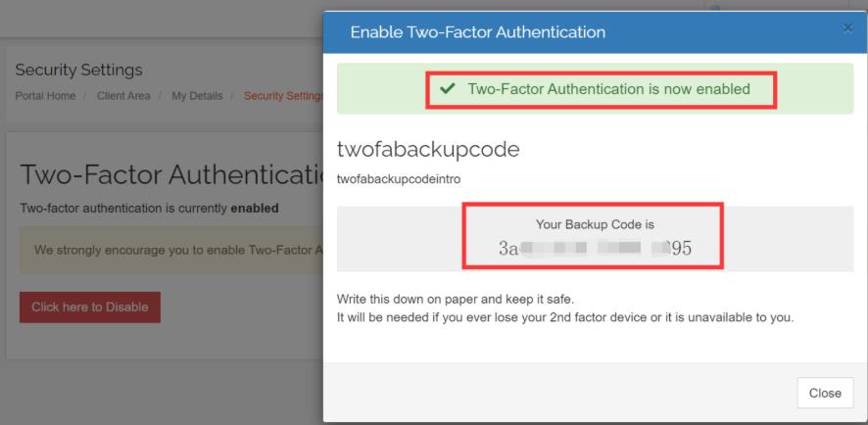Go to Portal Home breadcrumb
Screen dimensions: 868x425
[x=45, y=95]
